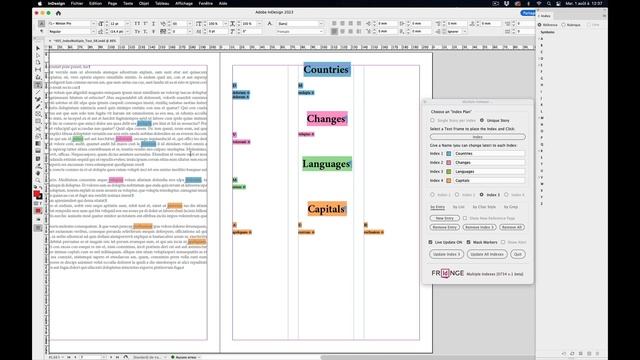Select the Free Transform tool
The image size is (640, 360).
point(38,136)
